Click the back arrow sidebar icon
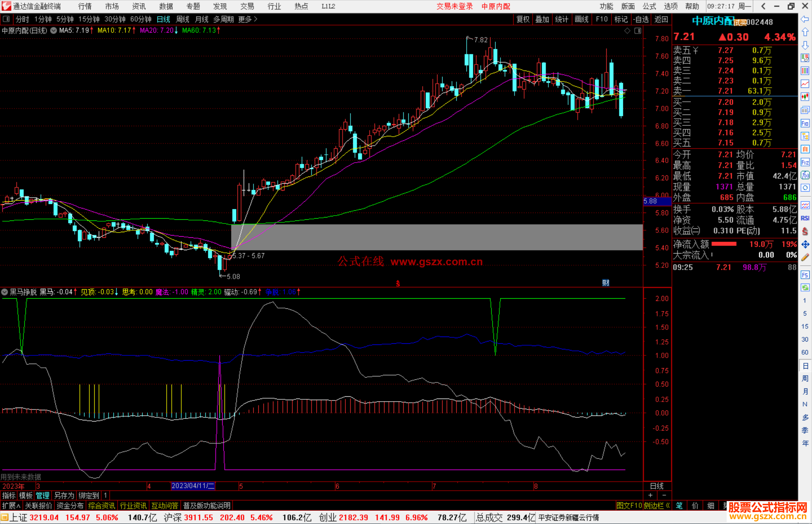 tap(804, 19)
